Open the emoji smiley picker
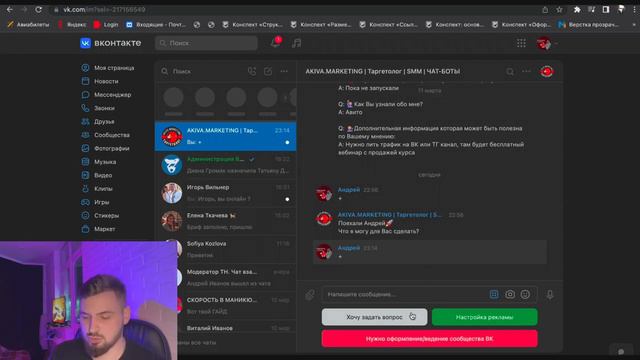This screenshot has height=360, width=640. [525, 294]
